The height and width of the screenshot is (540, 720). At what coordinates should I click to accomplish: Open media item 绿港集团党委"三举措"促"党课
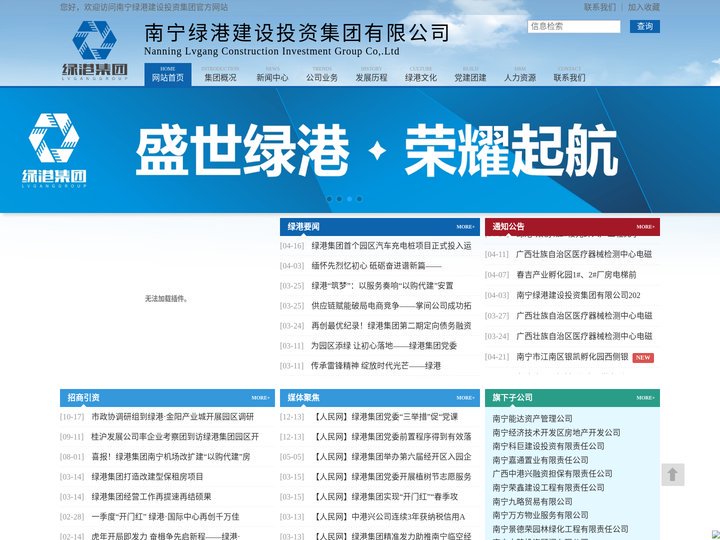tap(386, 417)
